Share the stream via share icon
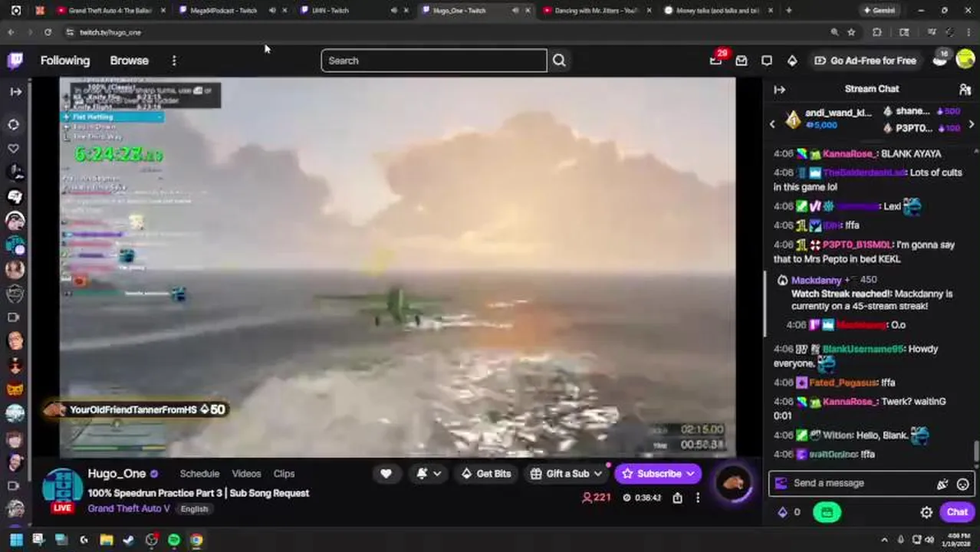 click(x=677, y=498)
